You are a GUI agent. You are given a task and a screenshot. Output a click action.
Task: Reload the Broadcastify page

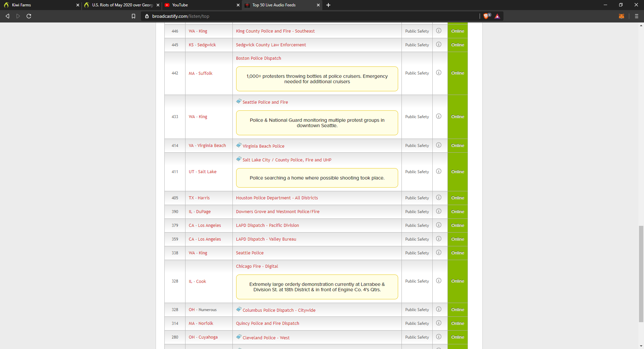(x=29, y=16)
